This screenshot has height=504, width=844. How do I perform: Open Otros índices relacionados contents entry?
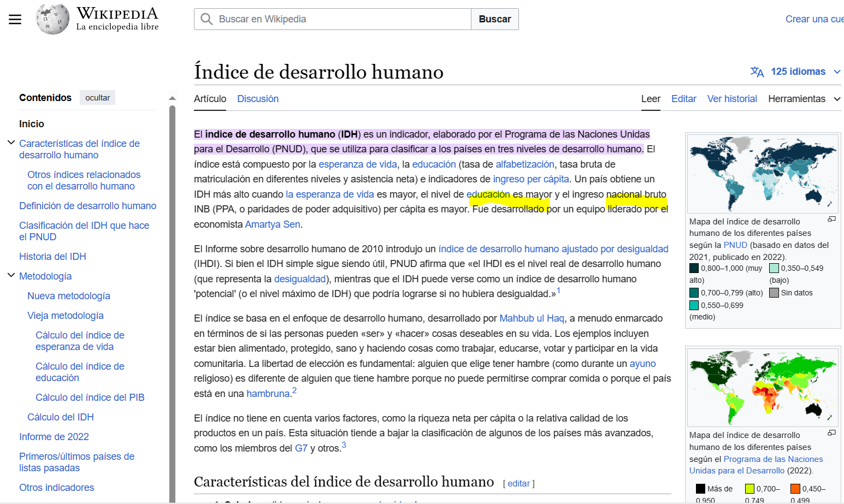[84, 180]
